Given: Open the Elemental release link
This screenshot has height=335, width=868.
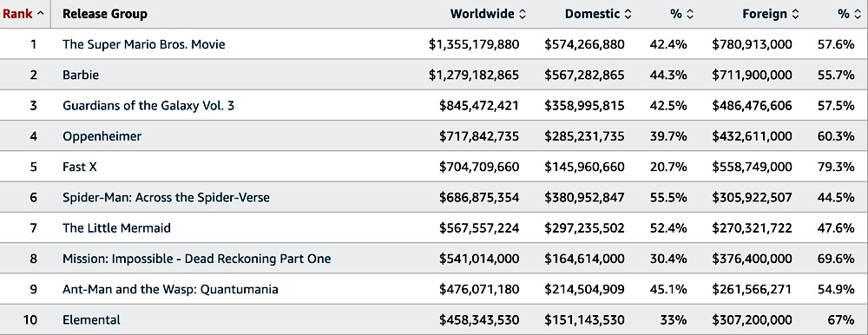Looking at the screenshot, I should (x=91, y=320).
